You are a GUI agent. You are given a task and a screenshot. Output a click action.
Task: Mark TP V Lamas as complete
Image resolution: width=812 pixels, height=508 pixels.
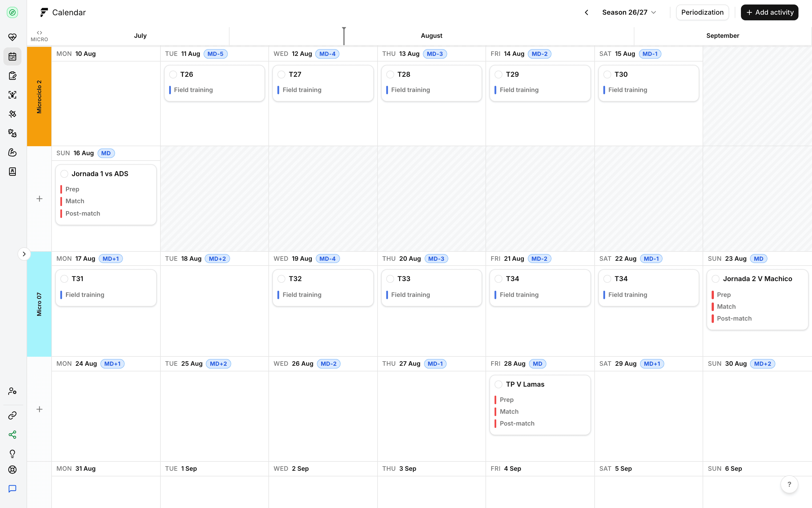click(x=498, y=384)
